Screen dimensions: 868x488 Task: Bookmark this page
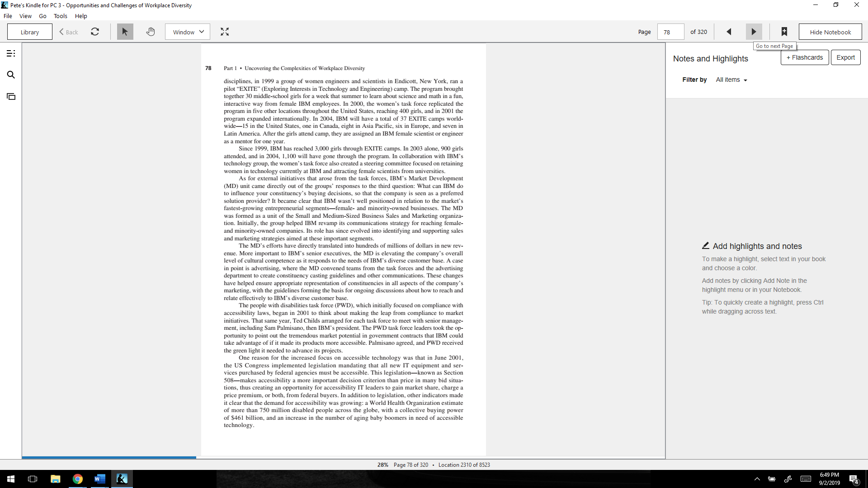(784, 32)
